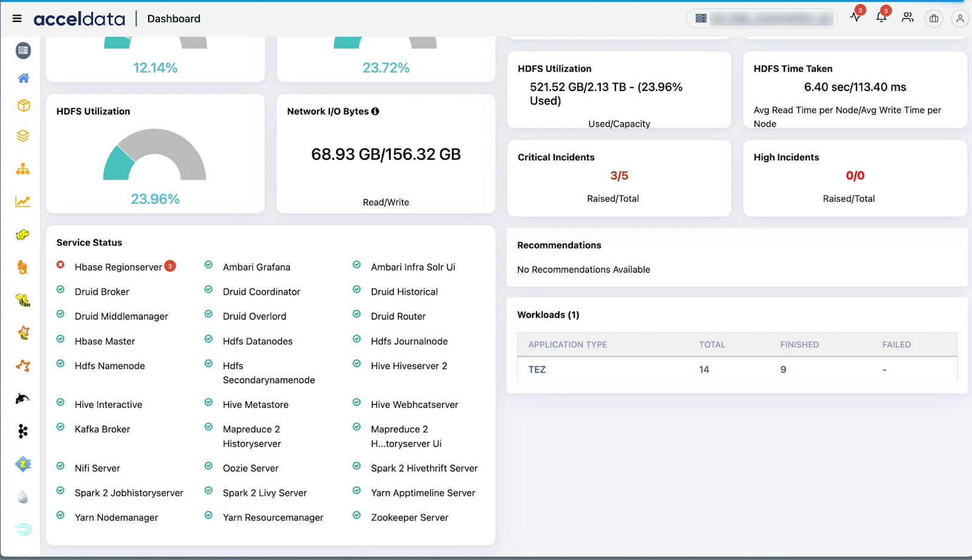Open the users group icon
Viewport: 972px width, 560px height.
tap(908, 18)
